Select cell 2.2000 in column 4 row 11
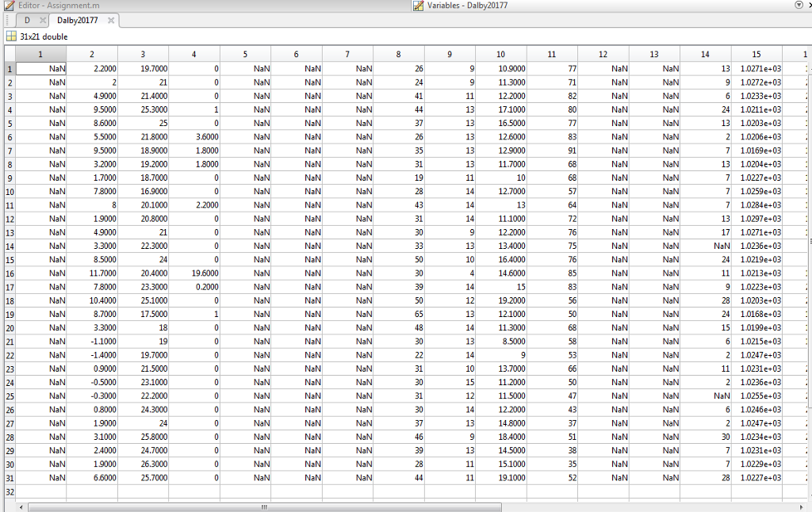Image resolution: width=812 pixels, height=512 pixels. coord(193,205)
